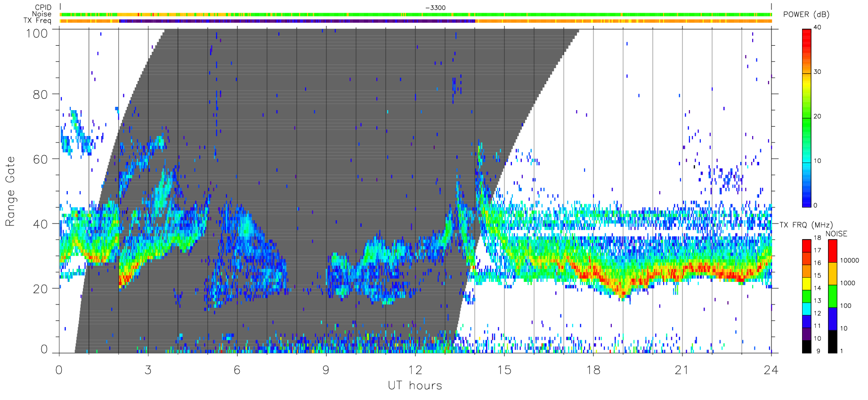Image resolution: width=868 pixels, height=400 pixels.
Task: Click the TX FRQ color bar
Action: pyautogui.click(x=807, y=296)
